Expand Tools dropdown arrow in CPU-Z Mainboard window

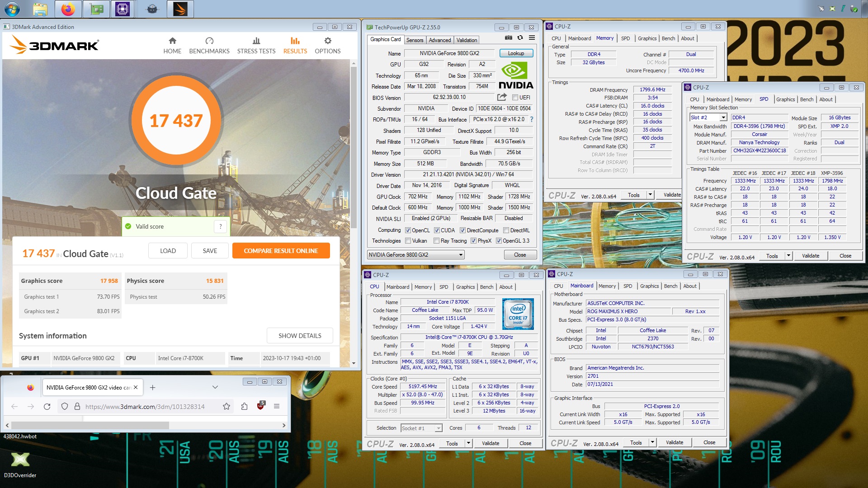coord(652,442)
